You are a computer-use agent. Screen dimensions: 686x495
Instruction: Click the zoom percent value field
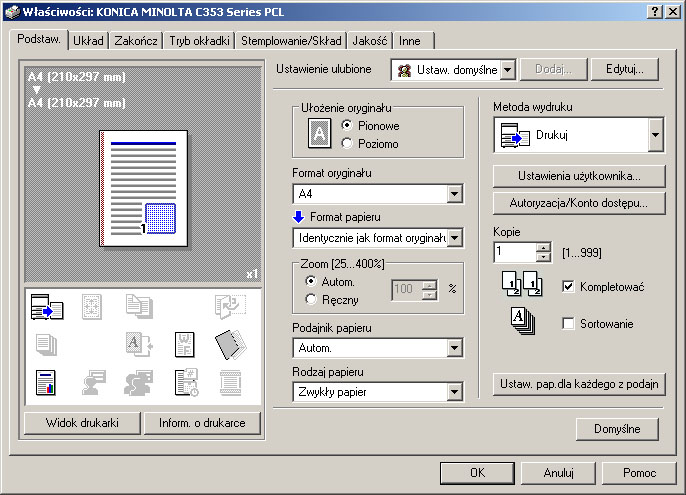pos(407,290)
